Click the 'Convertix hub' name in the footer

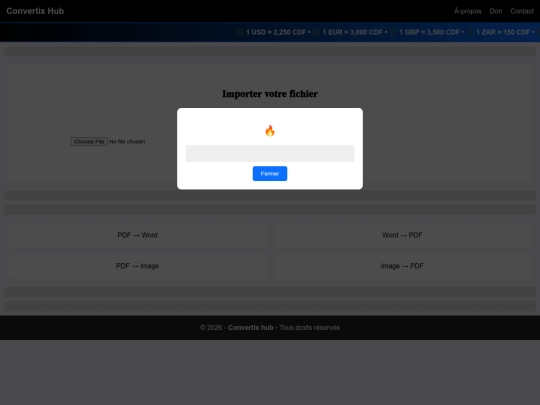[251, 328]
